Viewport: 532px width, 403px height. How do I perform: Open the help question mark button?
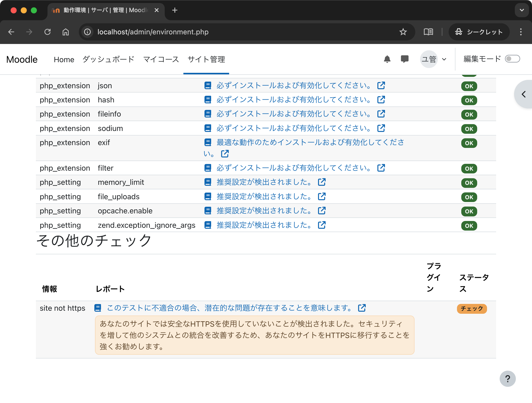tap(507, 378)
